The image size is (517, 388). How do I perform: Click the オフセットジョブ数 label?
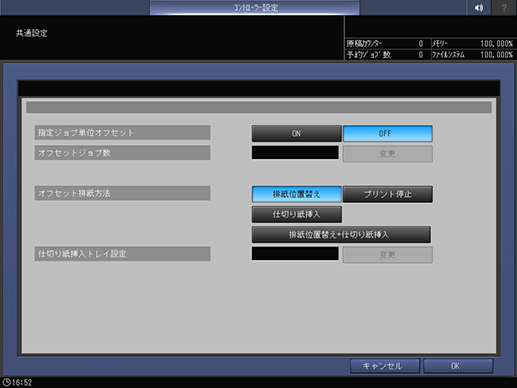122,153
